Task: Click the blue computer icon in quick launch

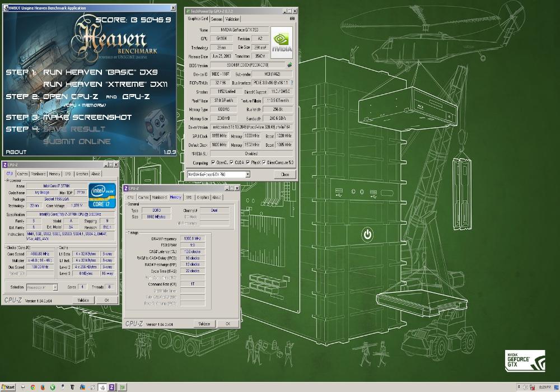Action: coord(82,388)
